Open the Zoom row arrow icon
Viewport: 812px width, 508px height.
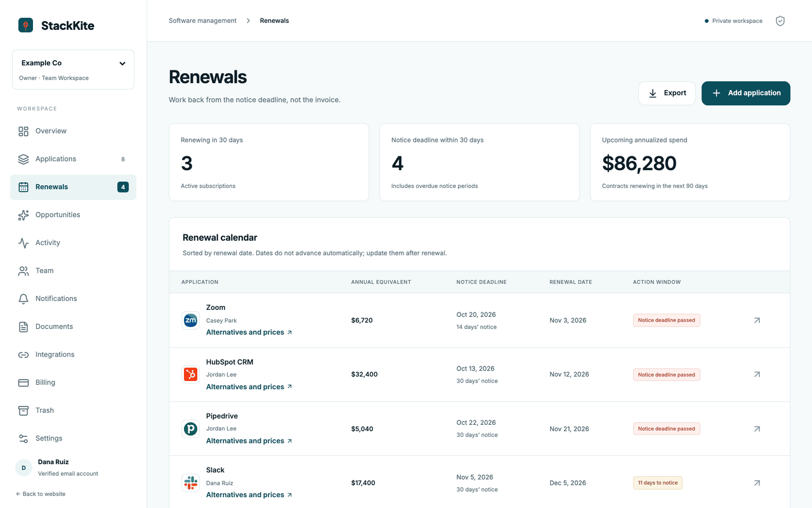pos(757,321)
